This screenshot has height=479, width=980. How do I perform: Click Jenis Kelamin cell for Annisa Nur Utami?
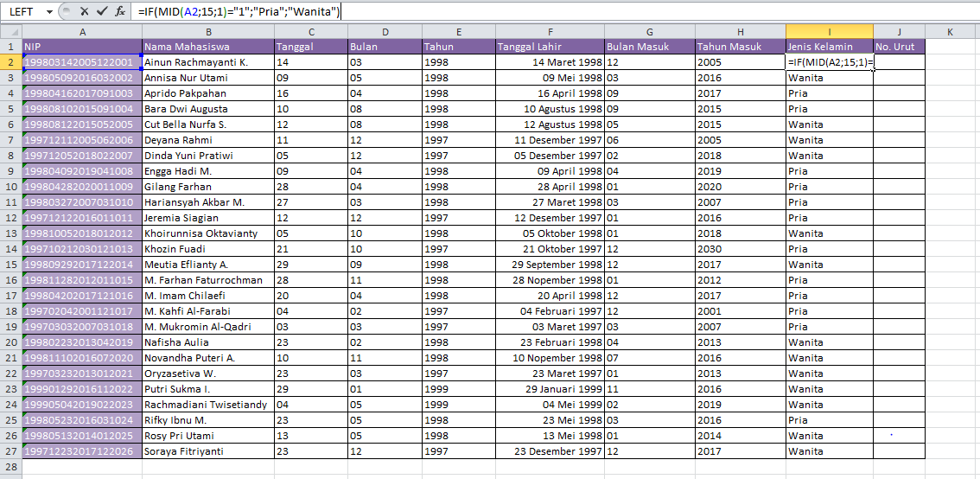[830, 78]
